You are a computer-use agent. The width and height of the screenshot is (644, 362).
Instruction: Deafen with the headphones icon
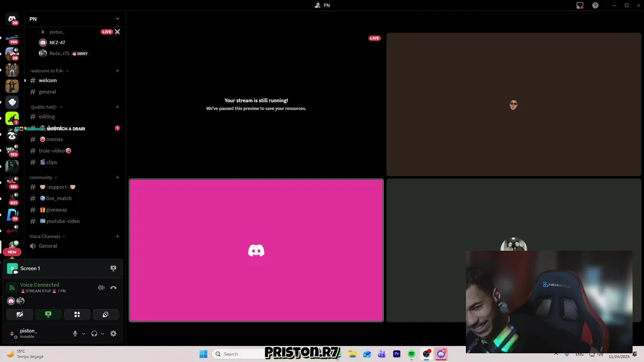click(x=94, y=333)
